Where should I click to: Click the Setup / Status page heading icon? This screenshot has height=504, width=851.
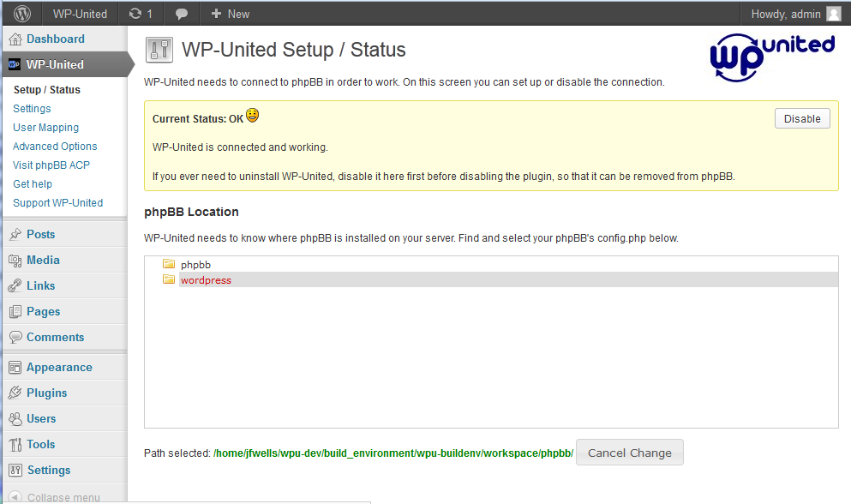(x=159, y=50)
